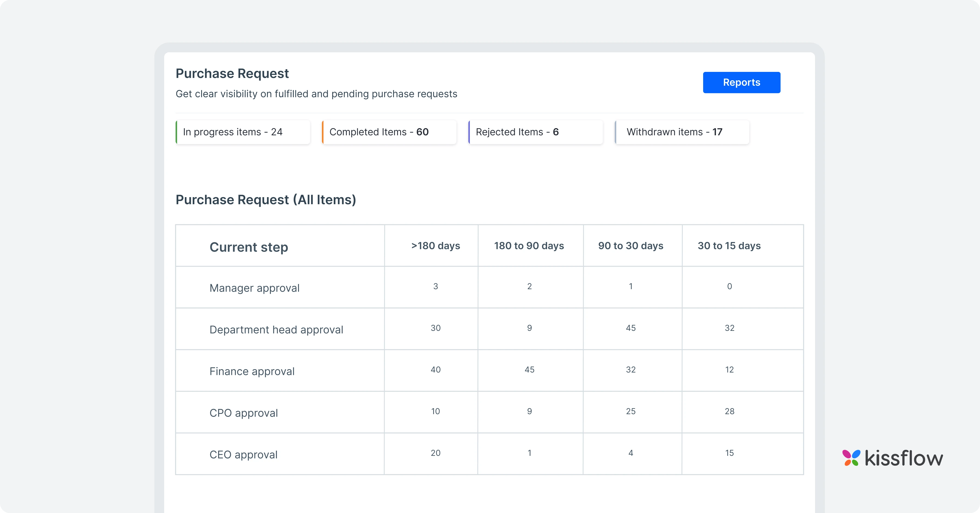Click CEO approval 90 to 30 days value 4
The width and height of the screenshot is (980, 513).
tap(631, 453)
